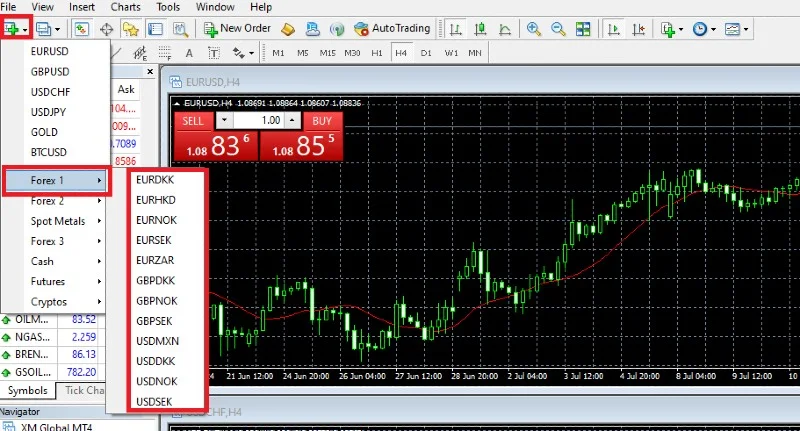Screen dimensions: 800x431
Task: Choose USDMXN in Forex 1 list
Action: [158, 341]
